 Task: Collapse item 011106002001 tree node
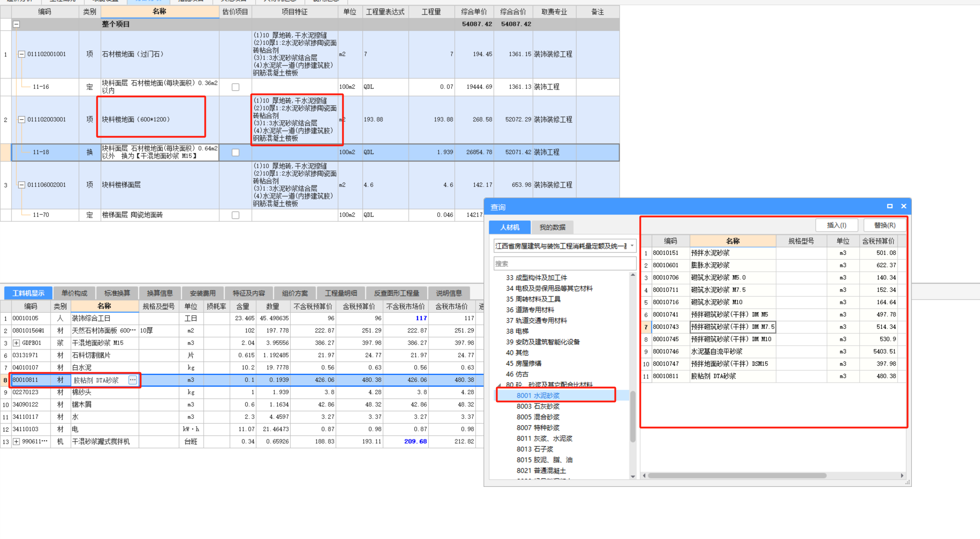click(x=22, y=185)
